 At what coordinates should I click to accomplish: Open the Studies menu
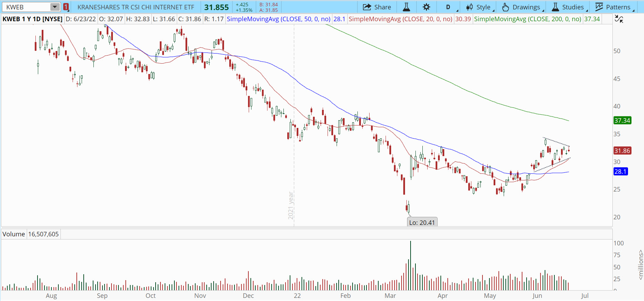pos(569,7)
